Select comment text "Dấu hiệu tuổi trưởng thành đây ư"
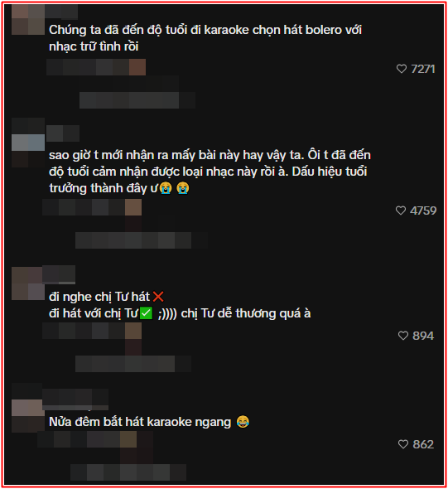 (208, 180)
